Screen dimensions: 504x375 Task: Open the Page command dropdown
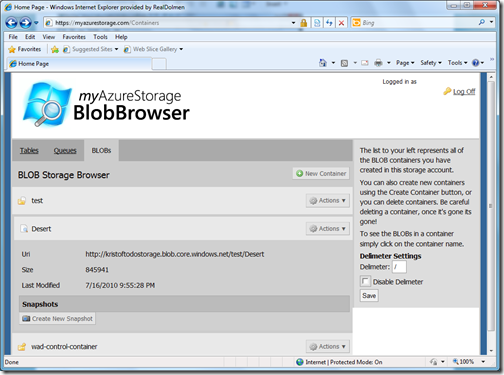(405, 63)
